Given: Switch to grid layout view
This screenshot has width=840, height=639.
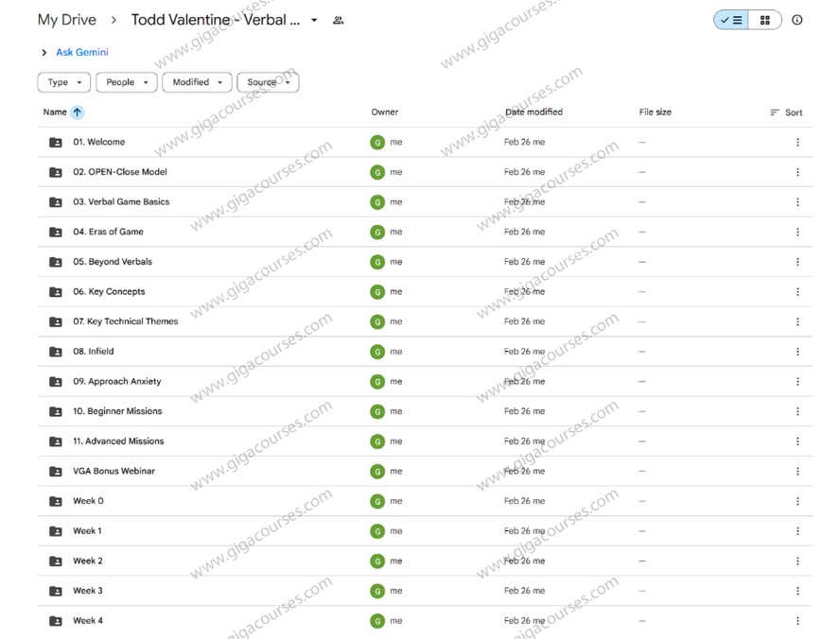Looking at the screenshot, I should [764, 20].
